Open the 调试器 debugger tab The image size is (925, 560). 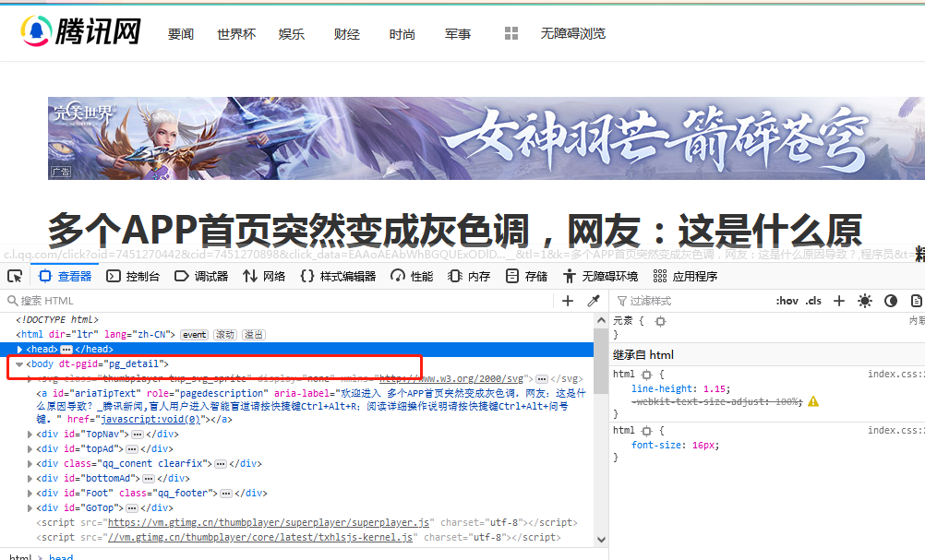tap(201, 276)
